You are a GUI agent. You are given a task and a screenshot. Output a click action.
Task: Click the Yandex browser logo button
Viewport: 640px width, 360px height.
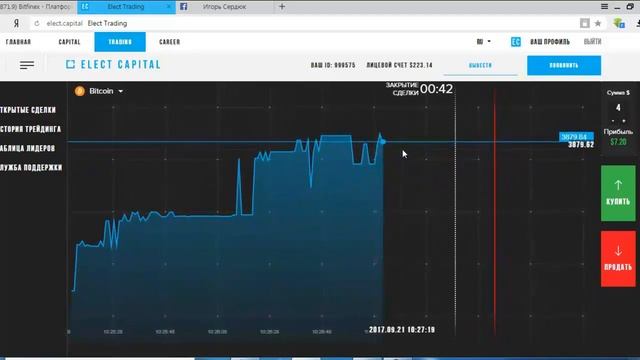coord(16,23)
